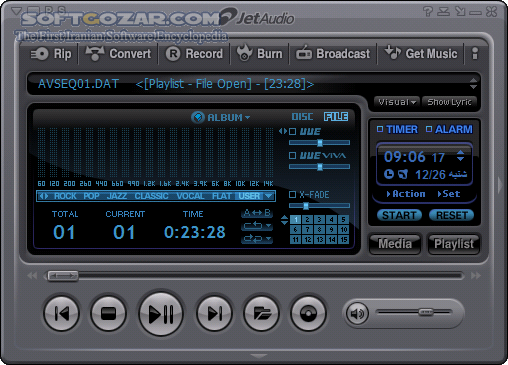Check the ALARM option
The width and height of the screenshot is (508, 365).
click(429, 129)
